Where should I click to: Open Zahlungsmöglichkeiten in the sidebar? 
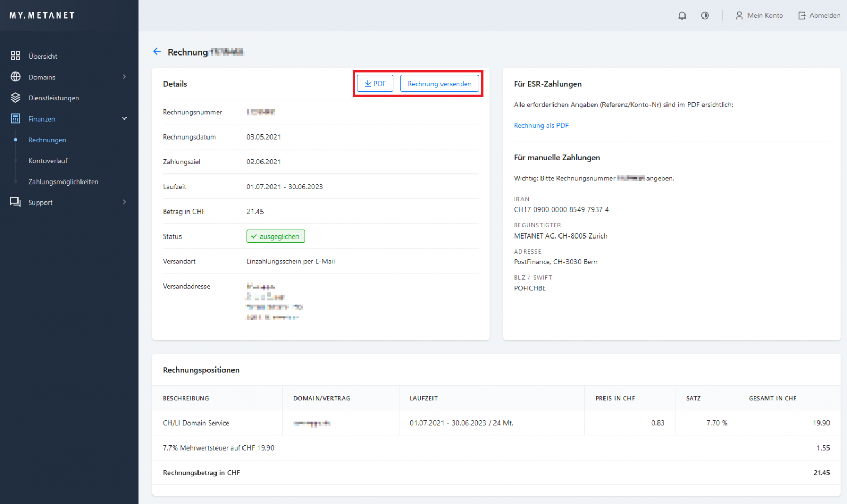click(x=63, y=182)
